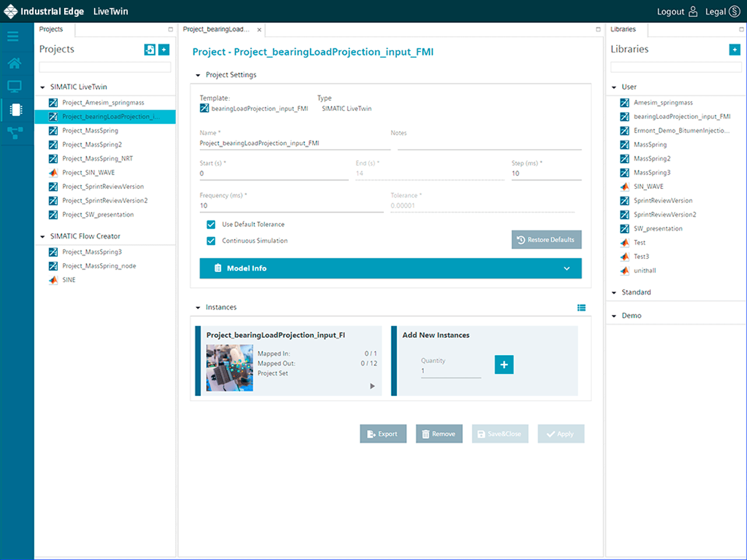Switch to the Libraries tab
747x560 pixels.
(623, 29)
